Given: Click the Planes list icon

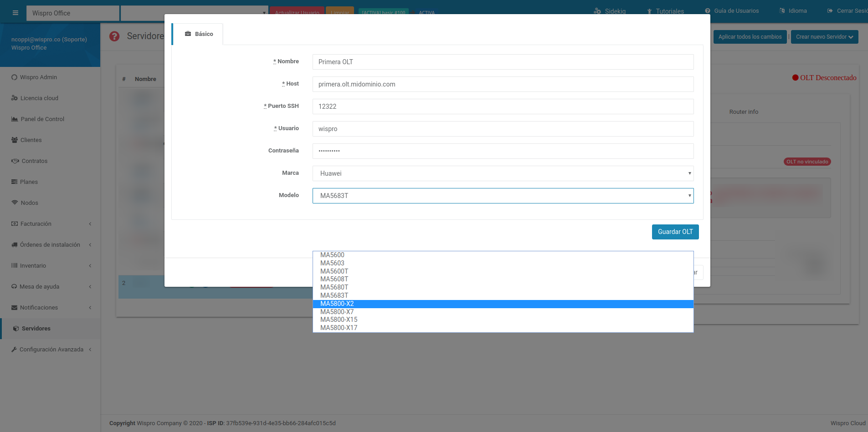Looking at the screenshot, I should (x=14, y=182).
